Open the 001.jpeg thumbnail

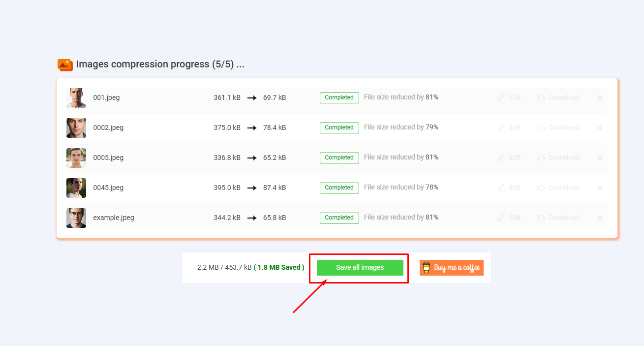click(x=76, y=98)
